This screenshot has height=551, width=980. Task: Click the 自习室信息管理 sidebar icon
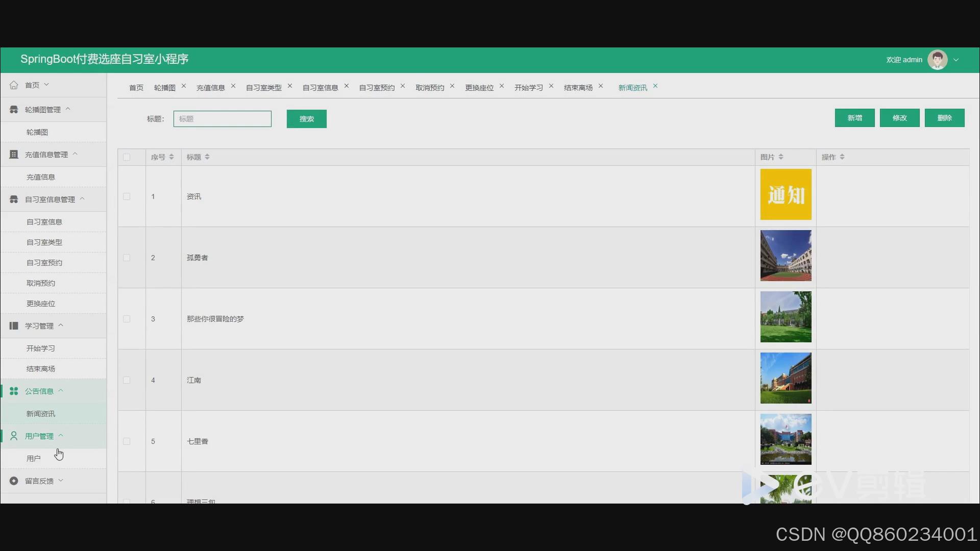click(14, 199)
